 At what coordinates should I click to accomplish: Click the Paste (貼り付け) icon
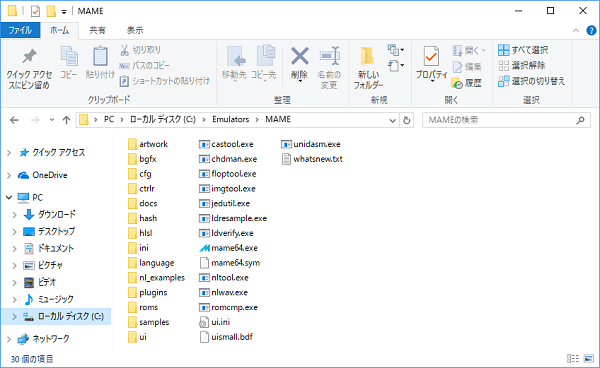pos(100,56)
